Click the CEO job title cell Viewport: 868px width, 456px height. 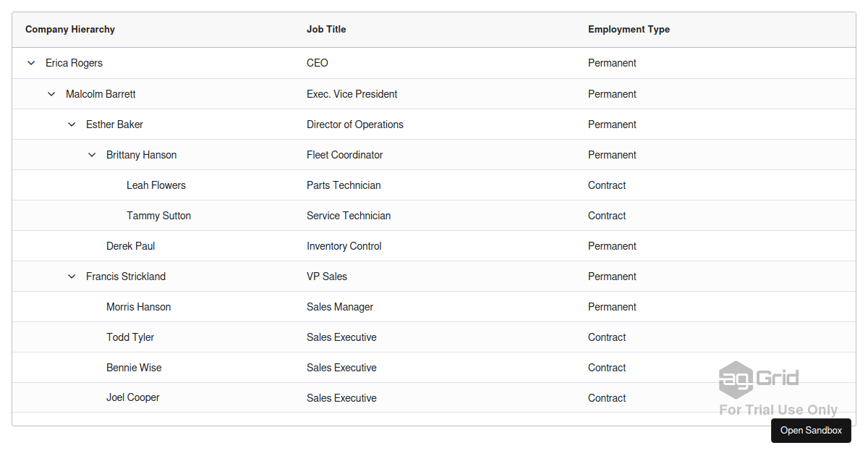click(x=318, y=63)
